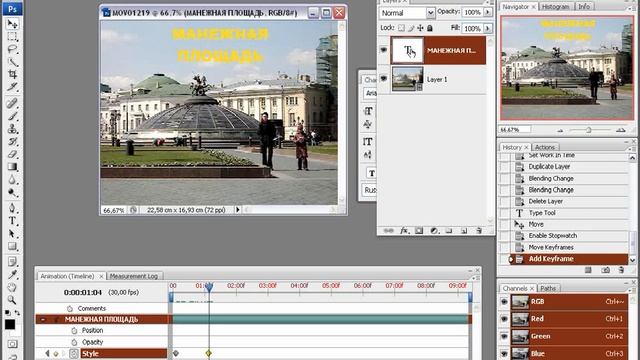Click the Navigator zoom slider handle
This screenshot has width=640, height=360.
tap(589, 130)
